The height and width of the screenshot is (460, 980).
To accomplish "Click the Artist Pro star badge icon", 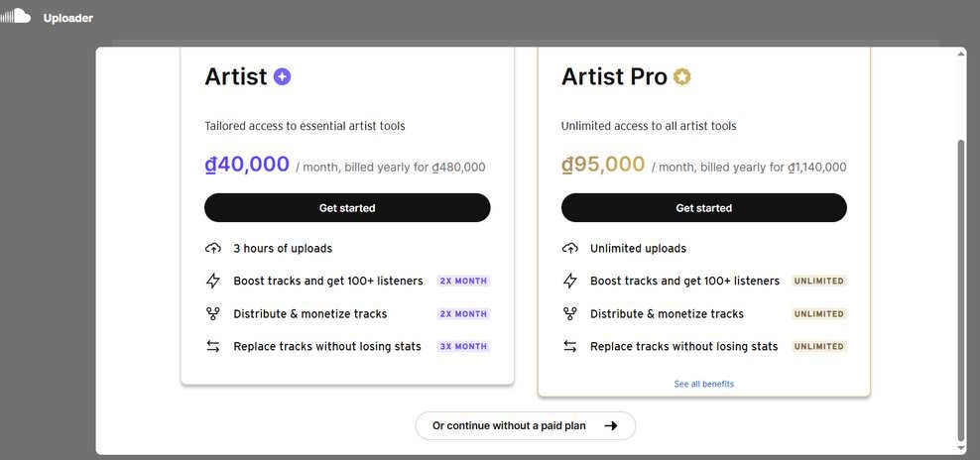I will pos(681,76).
